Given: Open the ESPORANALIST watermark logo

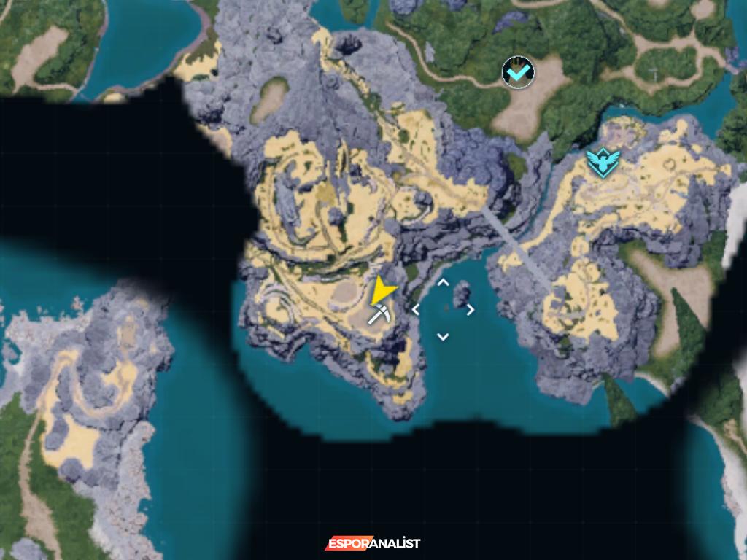Looking at the screenshot, I should (373, 543).
